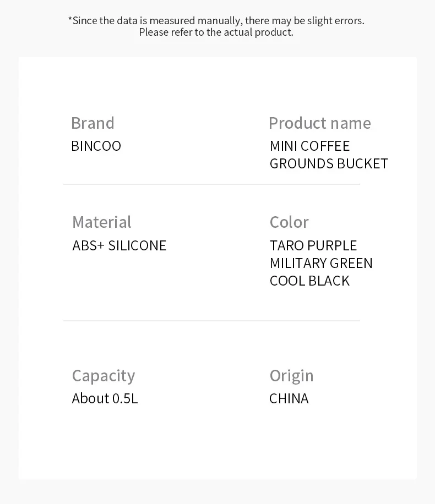The image size is (435, 504).
Task: Click "Please refer to the actual product" text
Action: point(216,32)
